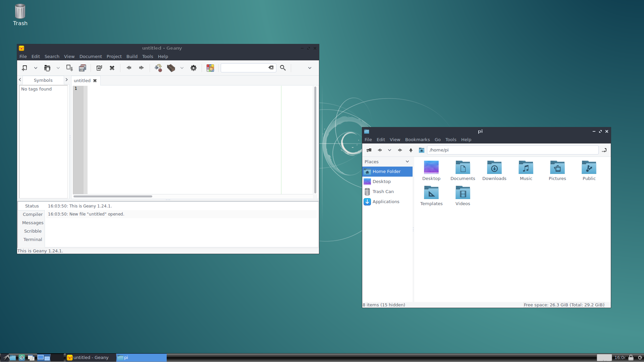Switch to the Compiler message tab
This screenshot has width=644, height=362.
coord(33,215)
